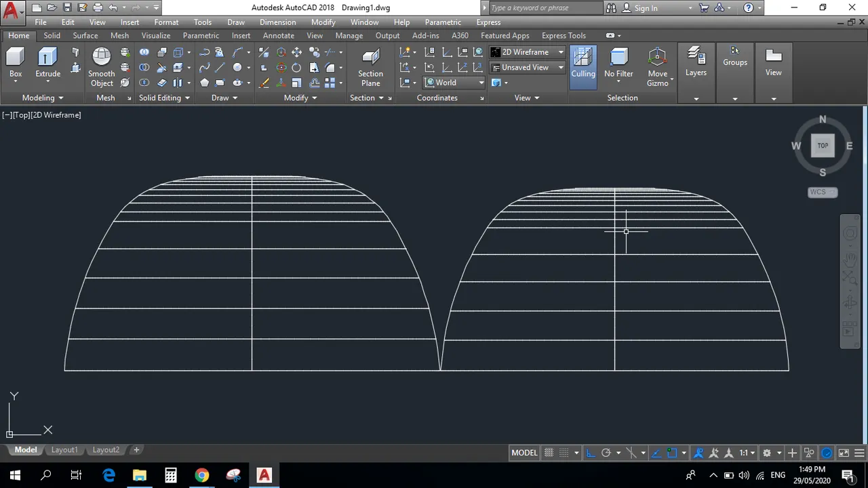Expand the Modify panel
Image resolution: width=868 pixels, height=488 pixels.
click(x=300, y=98)
